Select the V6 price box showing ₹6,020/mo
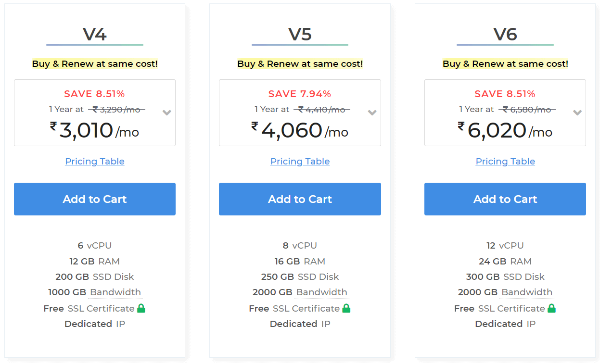Screen dimensions: 600x364 tap(505, 113)
